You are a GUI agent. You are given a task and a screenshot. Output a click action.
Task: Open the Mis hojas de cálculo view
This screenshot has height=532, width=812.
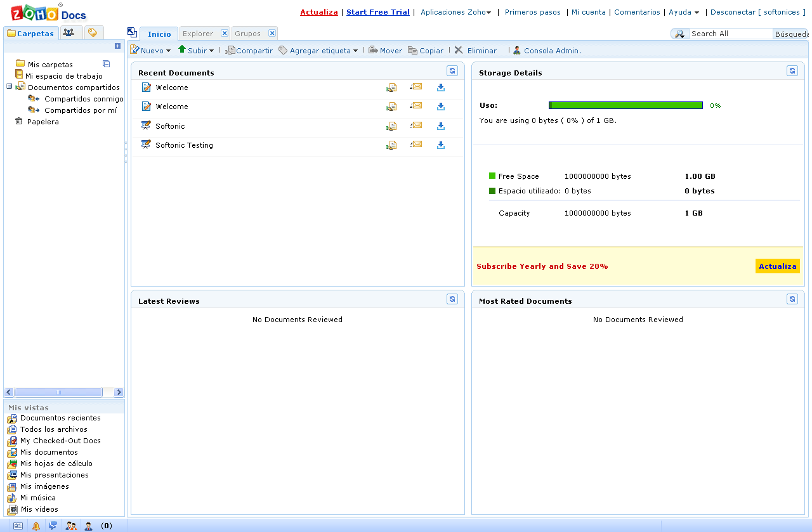(56, 464)
